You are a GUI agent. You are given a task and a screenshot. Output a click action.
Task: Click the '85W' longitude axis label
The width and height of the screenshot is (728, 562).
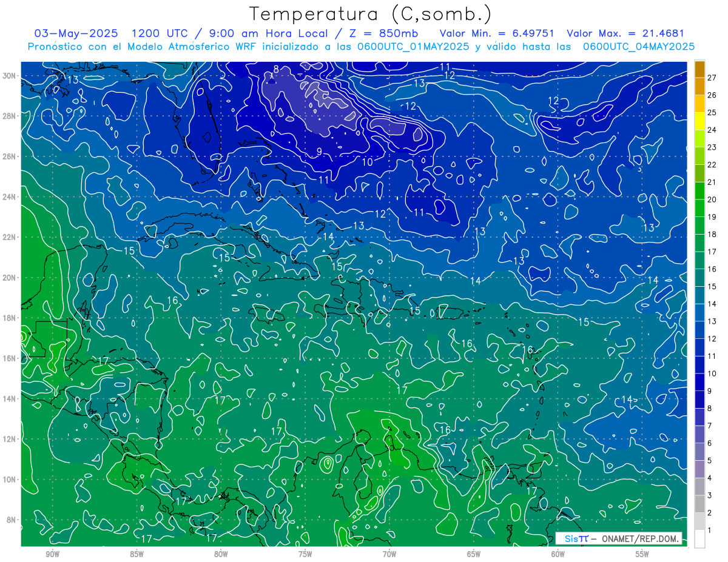(x=137, y=554)
